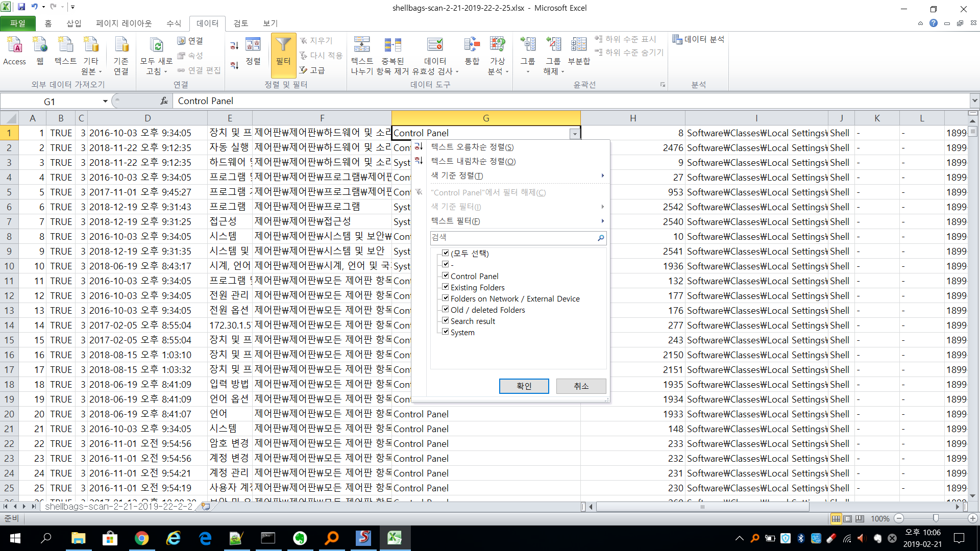980x551 pixels.
Task: Click the zoom slider in status bar
Action: (936, 518)
